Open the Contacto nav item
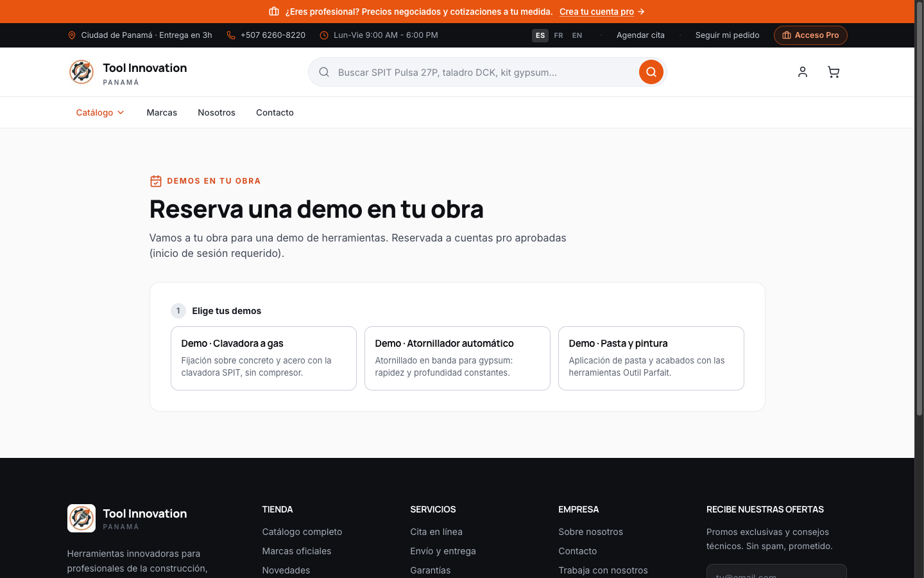Viewport: 924px width, 578px height. point(275,112)
